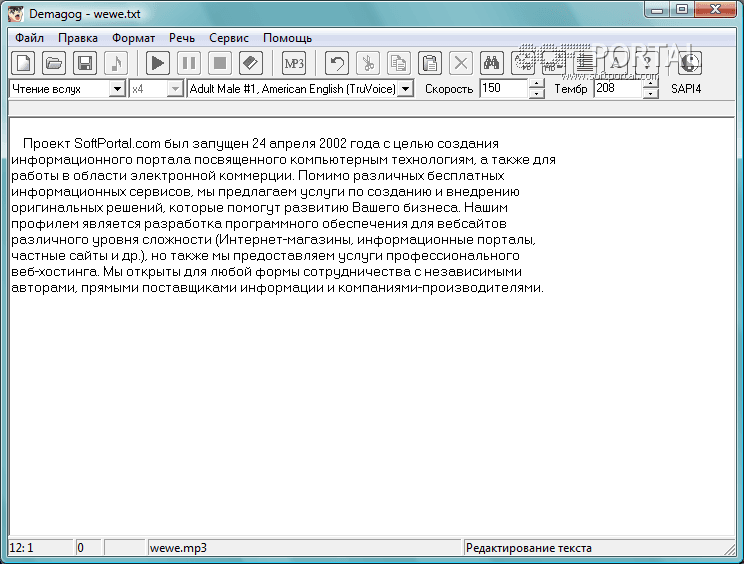Cut selection with the scissors icon
This screenshot has height=564, width=744.
tap(368, 63)
